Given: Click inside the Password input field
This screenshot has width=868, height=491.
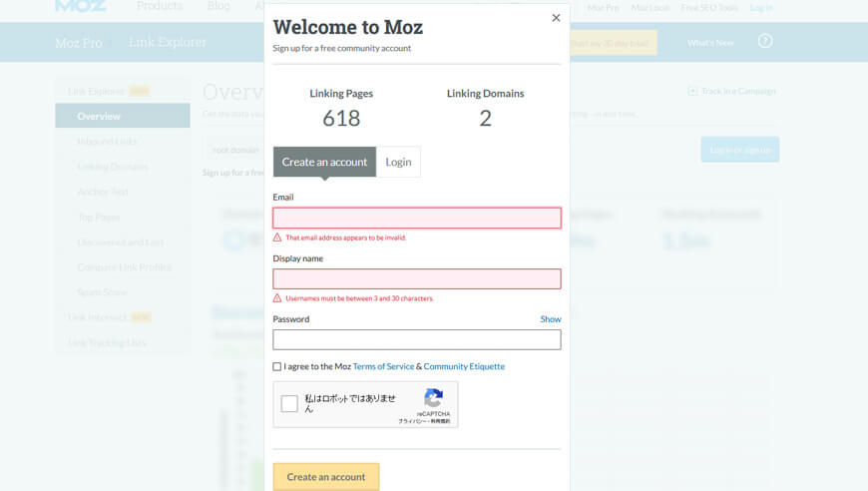Looking at the screenshot, I should tap(417, 339).
